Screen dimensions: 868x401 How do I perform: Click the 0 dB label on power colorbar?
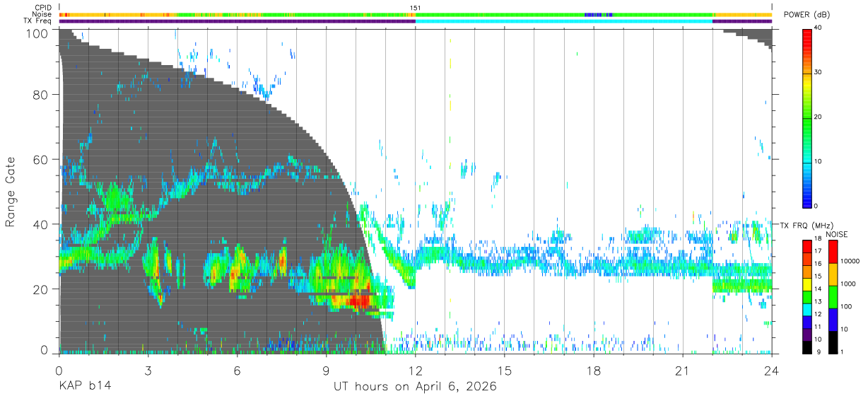[816, 206]
